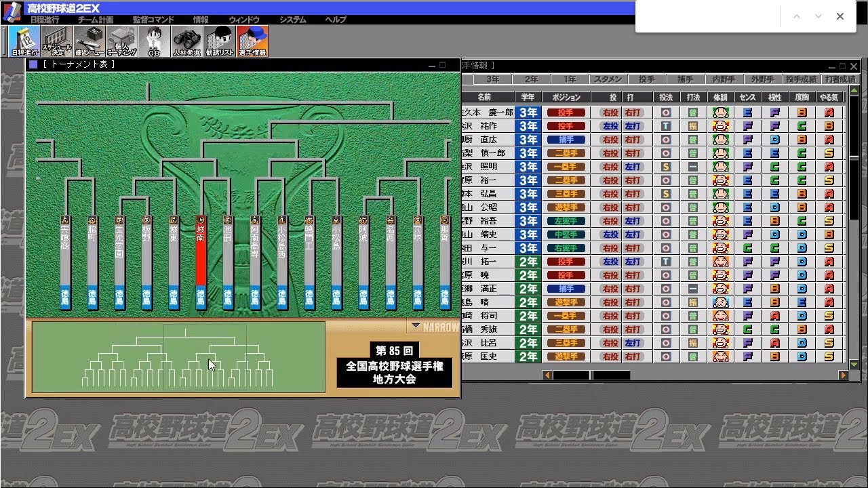Switch to the 内野手 filter tab

pyautogui.click(x=724, y=79)
